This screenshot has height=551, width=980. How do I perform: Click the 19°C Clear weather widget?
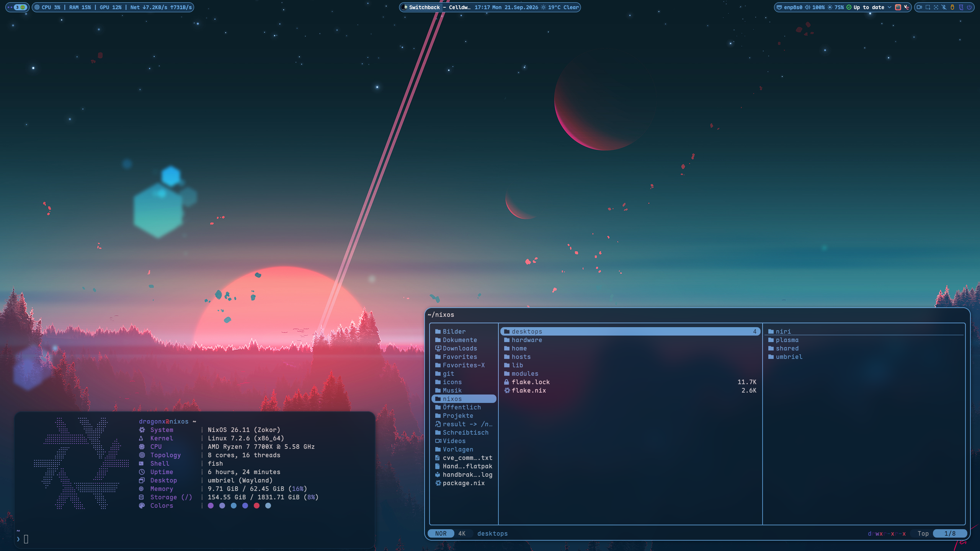(560, 7)
